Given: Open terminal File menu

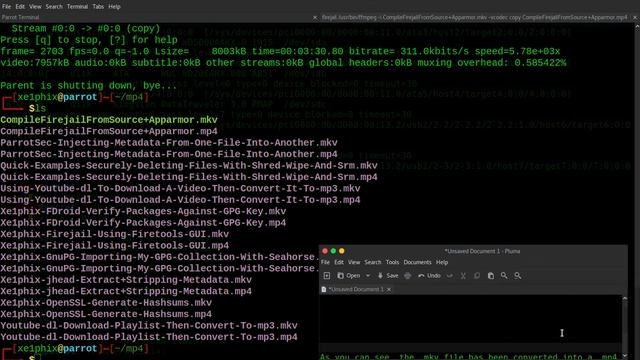Looking at the screenshot, I should click(7, 7).
